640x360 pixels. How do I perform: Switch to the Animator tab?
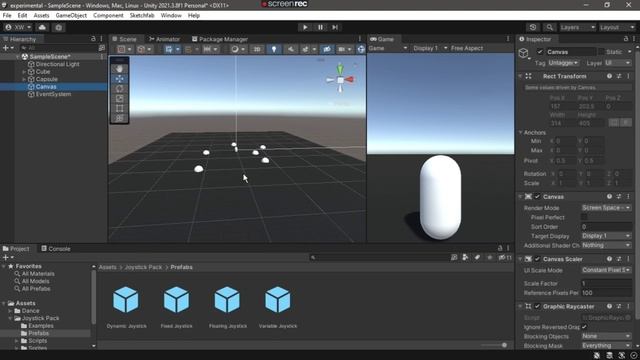[x=164, y=39]
